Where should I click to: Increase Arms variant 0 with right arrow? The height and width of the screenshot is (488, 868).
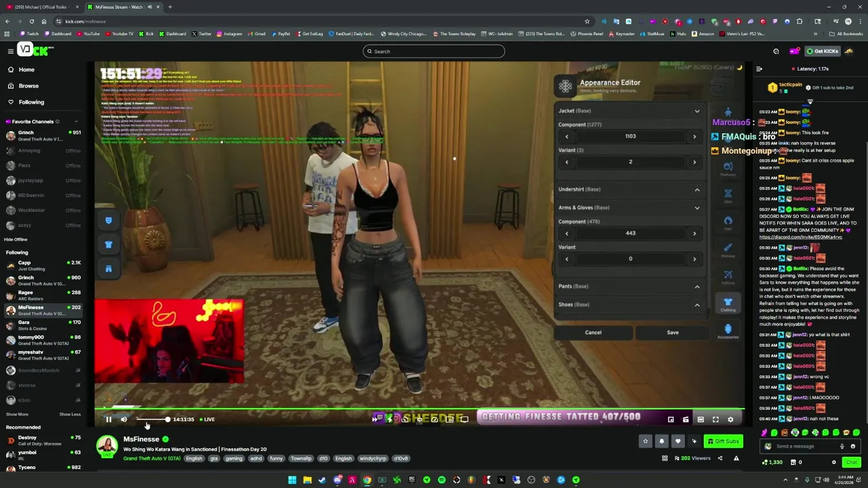694,259
